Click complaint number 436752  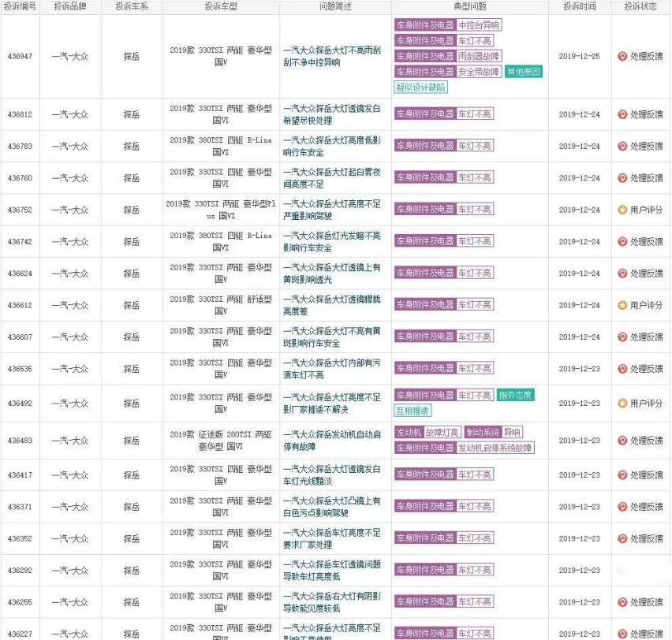pyautogui.click(x=21, y=210)
